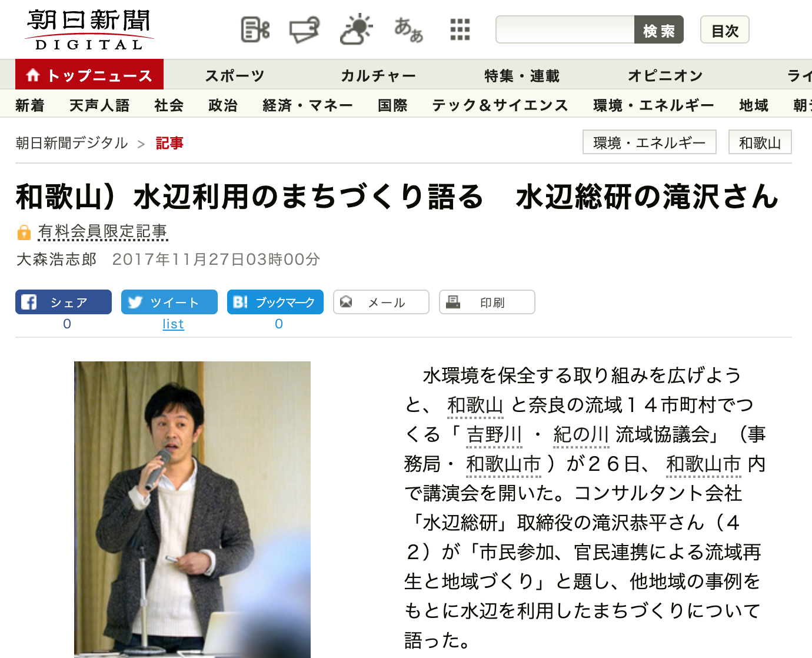Switch to the スポーツ tab
812x658 pixels.
point(235,76)
